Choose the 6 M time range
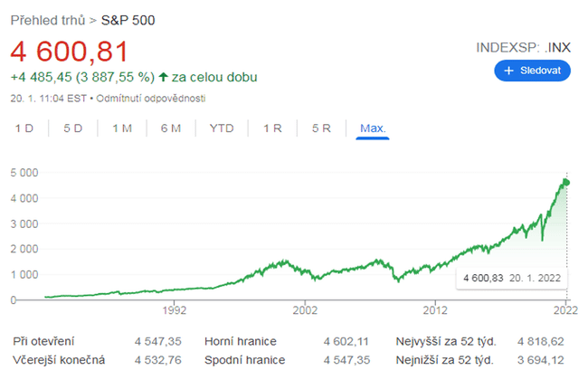This screenshot has height=380, width=588. pyautogui.click(x=171, y=128)
